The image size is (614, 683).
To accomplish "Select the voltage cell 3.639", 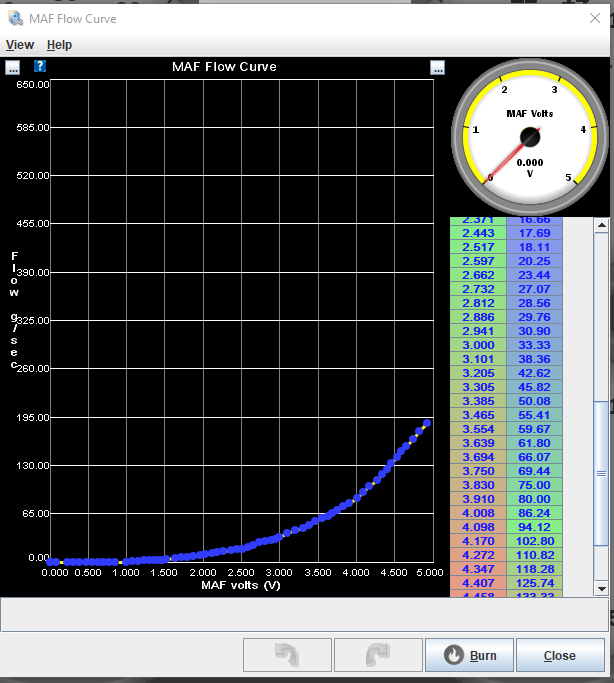I will point(478,443).
